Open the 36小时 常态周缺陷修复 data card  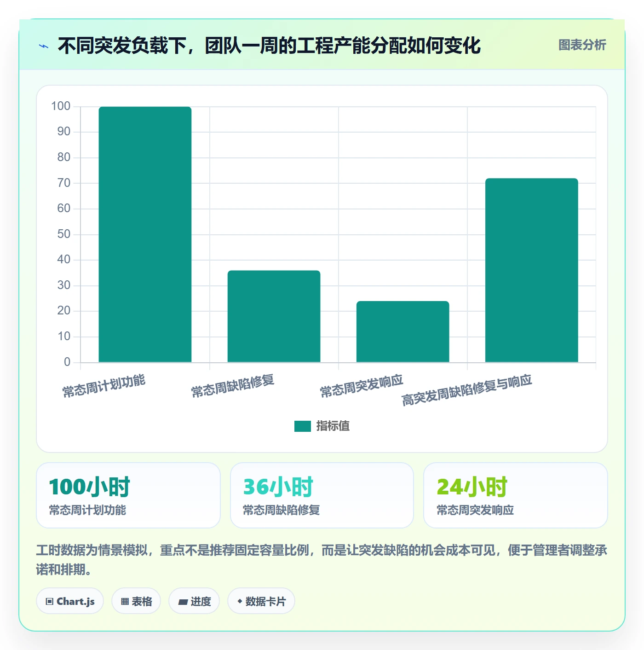coord(322,495)
